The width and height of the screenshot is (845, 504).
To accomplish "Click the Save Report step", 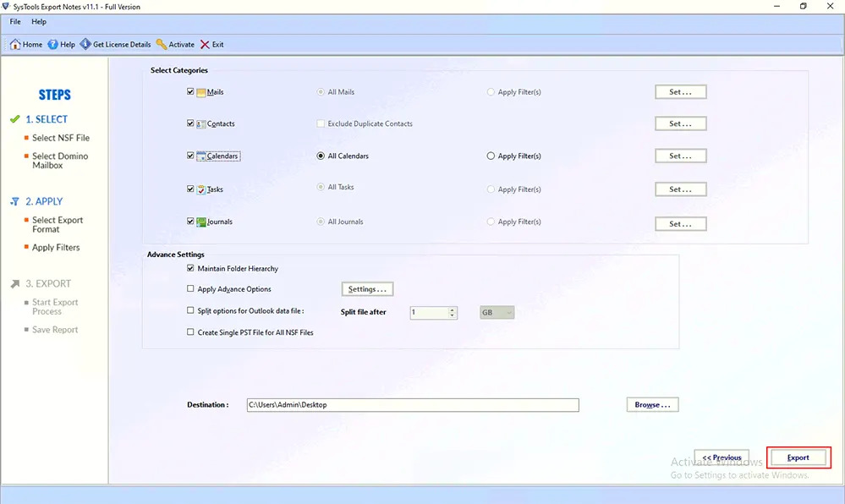I will 55,330.
